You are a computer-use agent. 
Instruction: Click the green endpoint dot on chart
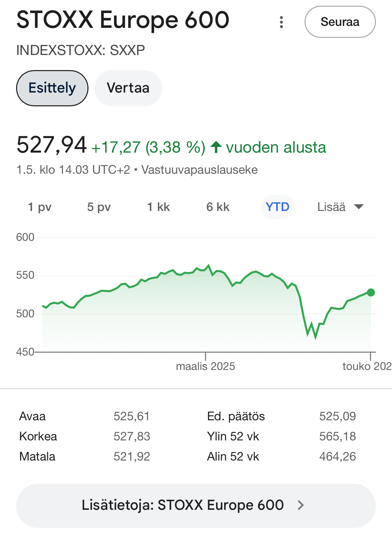click(x=371, y=292)
